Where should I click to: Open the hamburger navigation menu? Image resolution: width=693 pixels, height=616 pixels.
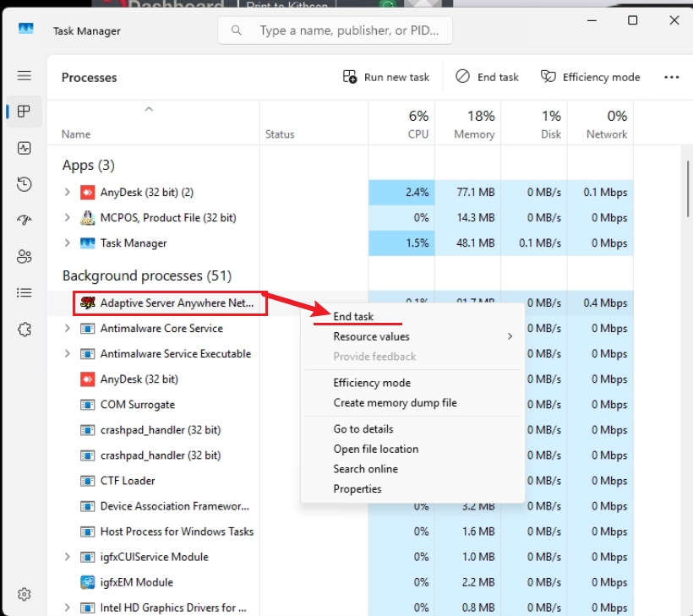(x=25, y=75)
